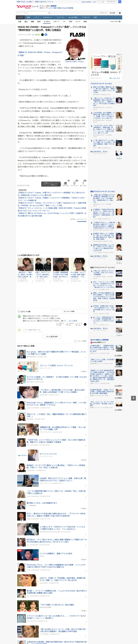Viewport: 138px width, 644px height.
Task: Click the FLASH magazine logo beside headline
Action: click(77, 35)
